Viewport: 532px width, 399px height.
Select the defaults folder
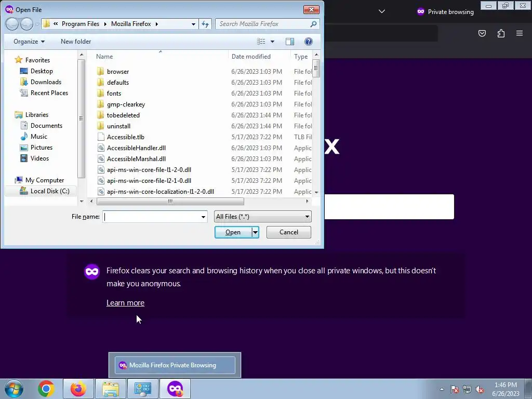pyautogui.click(x=118, y=83)
